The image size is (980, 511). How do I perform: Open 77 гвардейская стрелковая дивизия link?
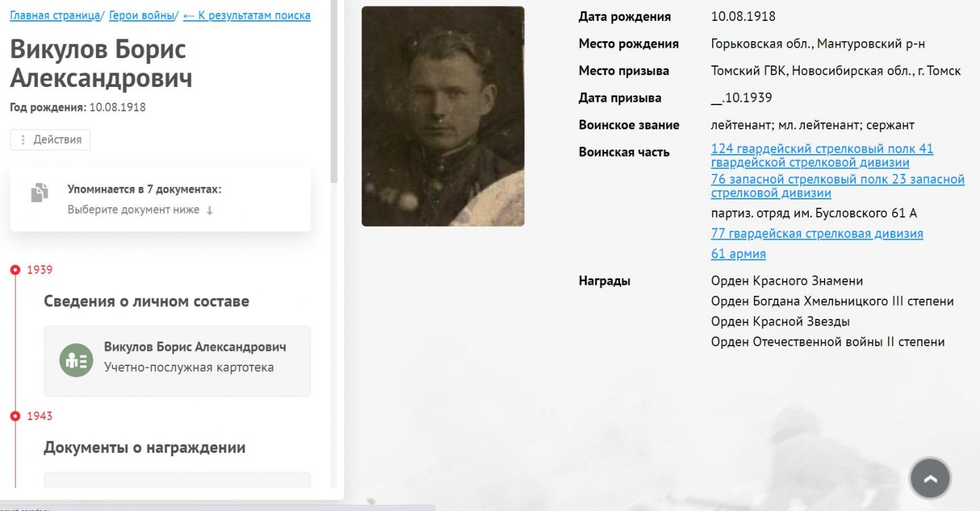pyautogui.click(x=817, y=233)
